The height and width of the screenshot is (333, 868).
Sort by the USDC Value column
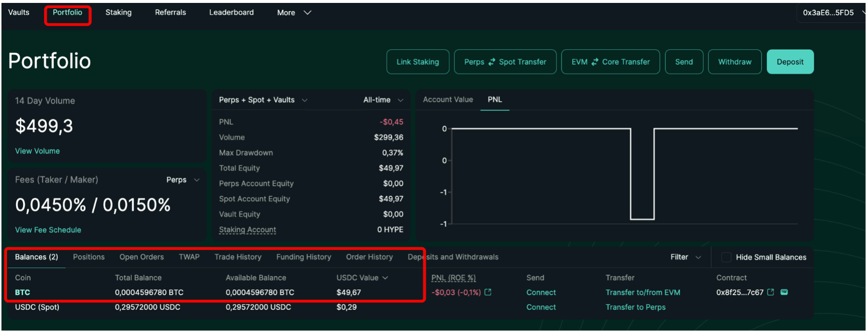click(362, 277)
